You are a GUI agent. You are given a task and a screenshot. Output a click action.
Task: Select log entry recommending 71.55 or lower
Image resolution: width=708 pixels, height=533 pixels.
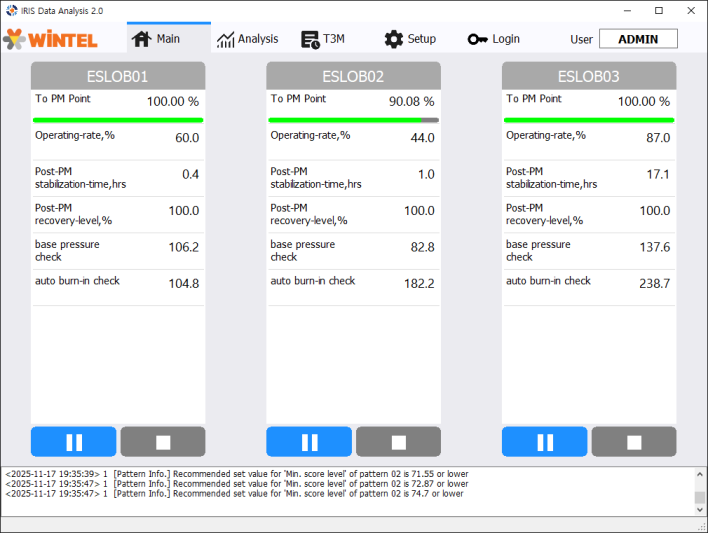237,474
